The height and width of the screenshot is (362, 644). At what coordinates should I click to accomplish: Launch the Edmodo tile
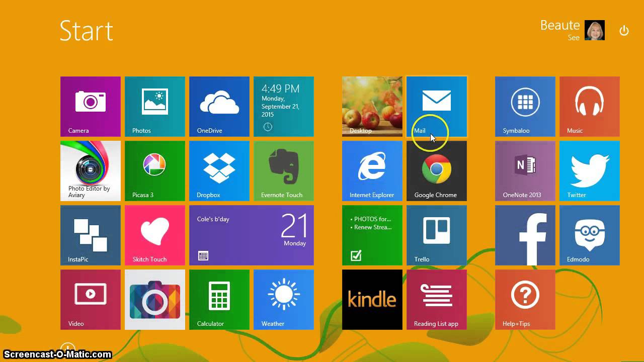(590, 235)
